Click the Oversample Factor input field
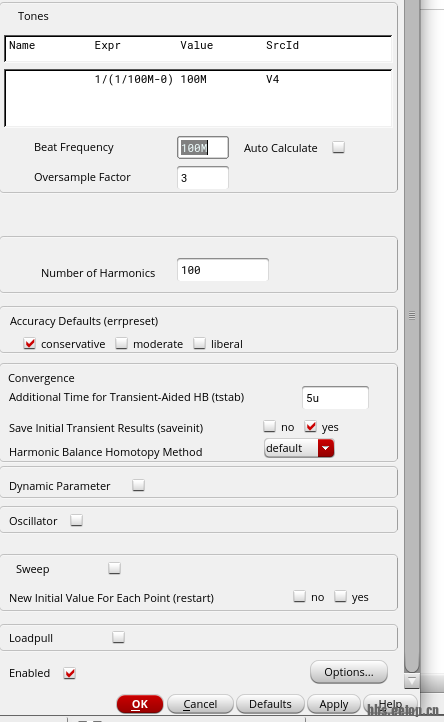This screenshot has width=444, height=722. [203, 178]
